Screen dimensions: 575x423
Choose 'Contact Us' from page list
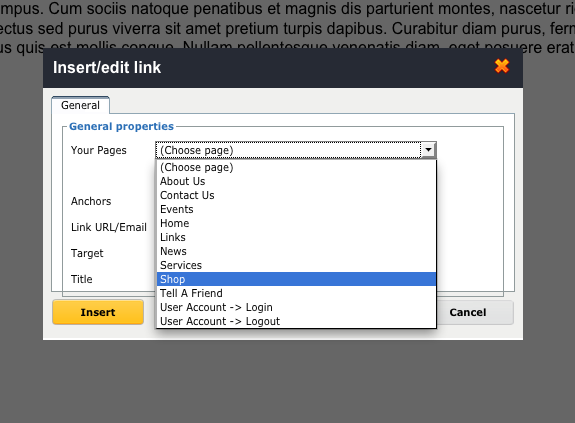pos(296,195)
